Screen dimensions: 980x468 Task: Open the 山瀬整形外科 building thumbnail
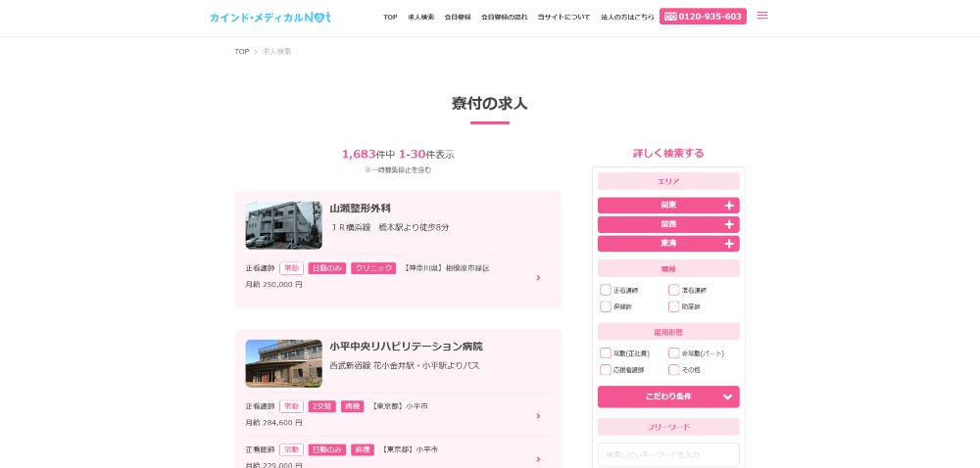pos(284,225)
